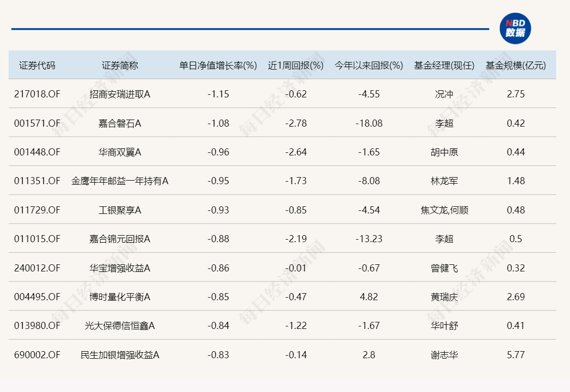Click the 近1周回报(%) column header

coord(296,66)
